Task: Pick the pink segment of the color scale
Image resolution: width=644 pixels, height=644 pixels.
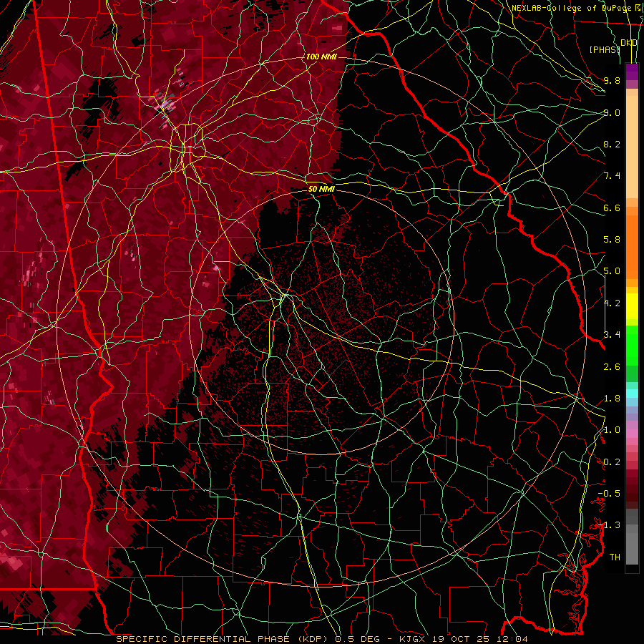Action: (632, 434)
